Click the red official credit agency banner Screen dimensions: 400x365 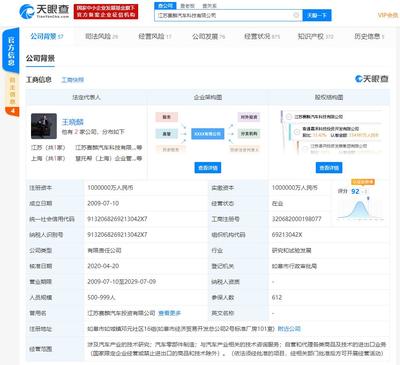(x=106, y=12)
